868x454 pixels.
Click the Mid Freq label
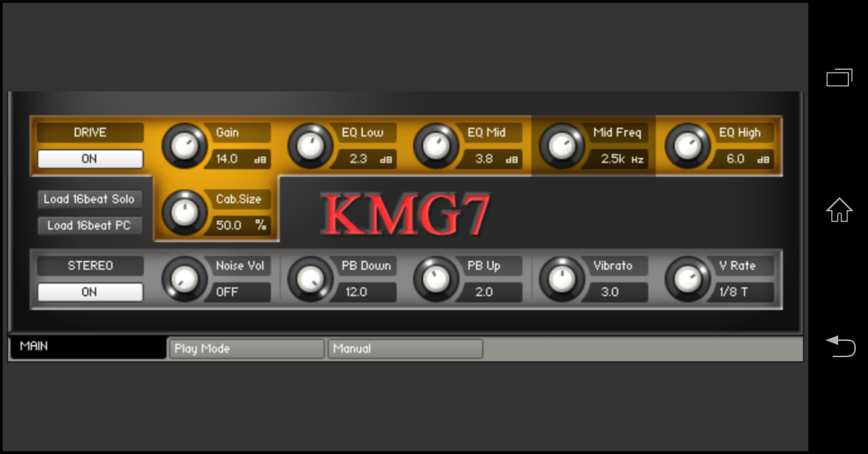tap(618, 133)
